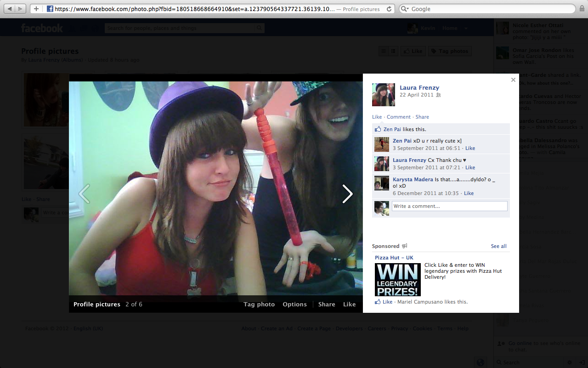Screen dimensions: 588x368
Task: Go forward with Safari's forward arrow
Action: [x=21, y=9]
